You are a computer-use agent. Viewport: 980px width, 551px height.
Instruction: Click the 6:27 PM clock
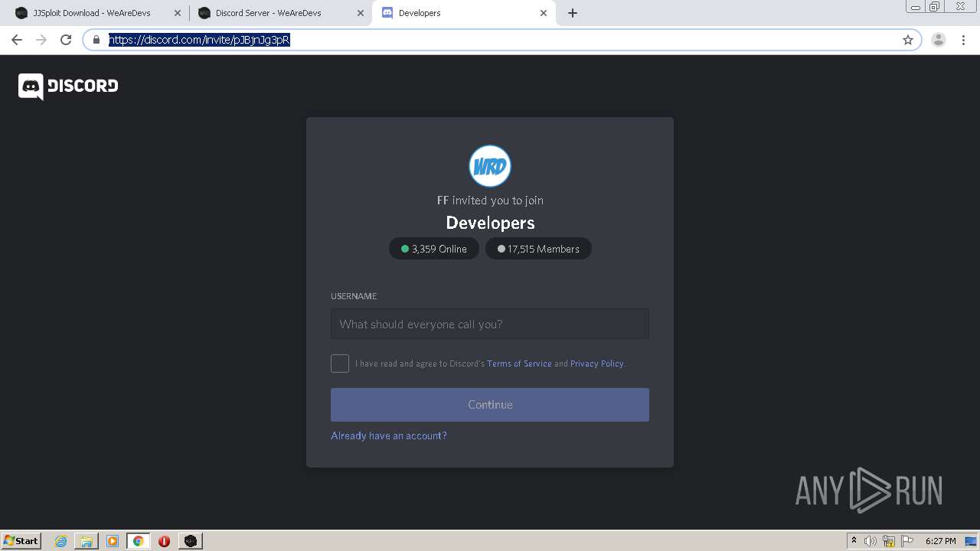[940, 541]
